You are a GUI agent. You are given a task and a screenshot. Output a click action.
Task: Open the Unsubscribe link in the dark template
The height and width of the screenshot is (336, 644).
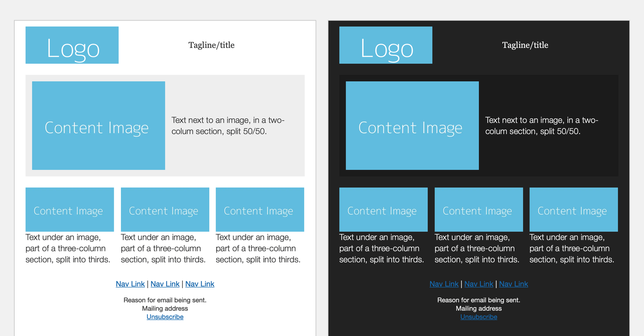(x=478, y=317)
